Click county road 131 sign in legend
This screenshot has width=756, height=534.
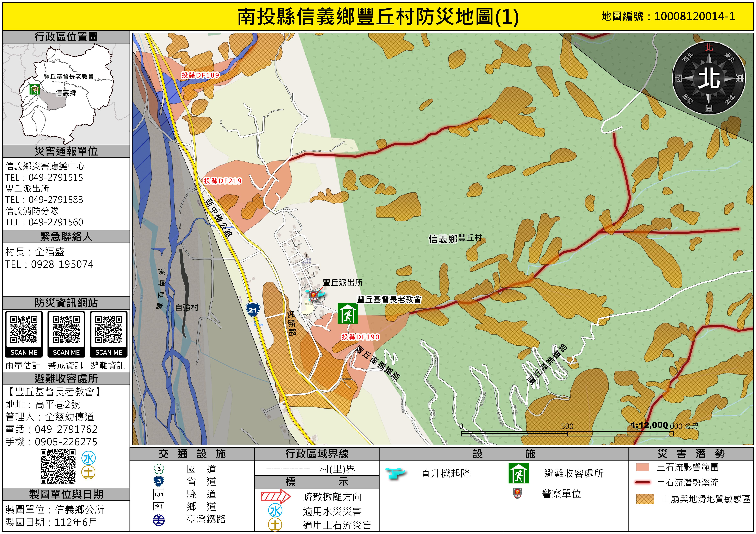(x=159, y=494)
